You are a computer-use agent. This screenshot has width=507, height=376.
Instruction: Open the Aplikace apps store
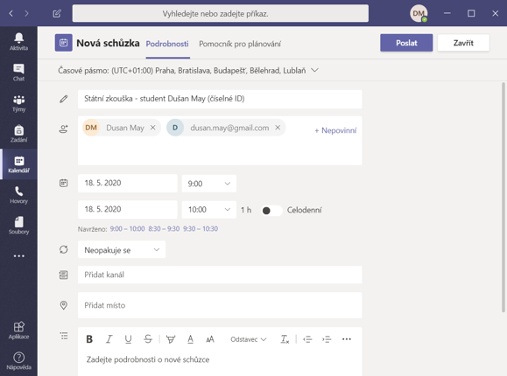coord(19,330)
